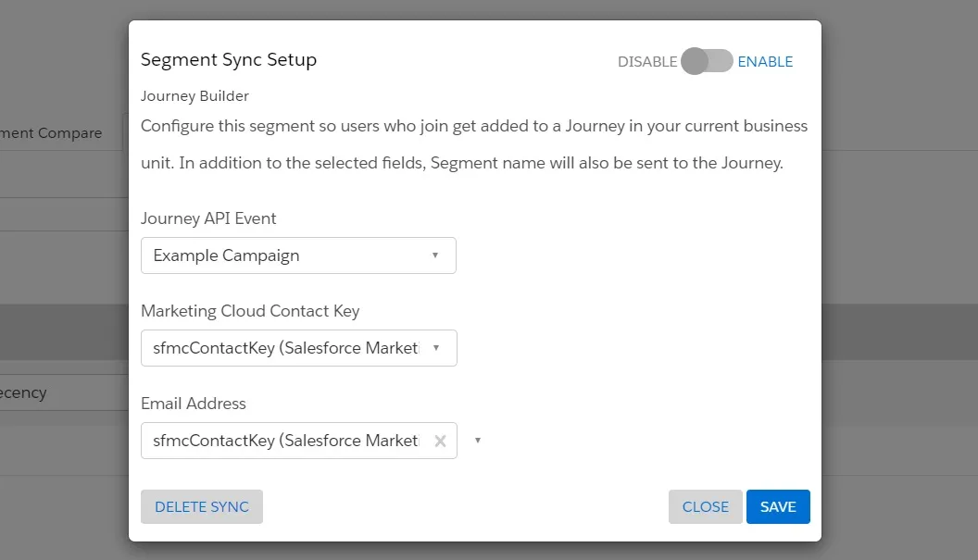Click the arrow beside the Email Address field
The width and height of the screenshot is (978, 560).
478,441
